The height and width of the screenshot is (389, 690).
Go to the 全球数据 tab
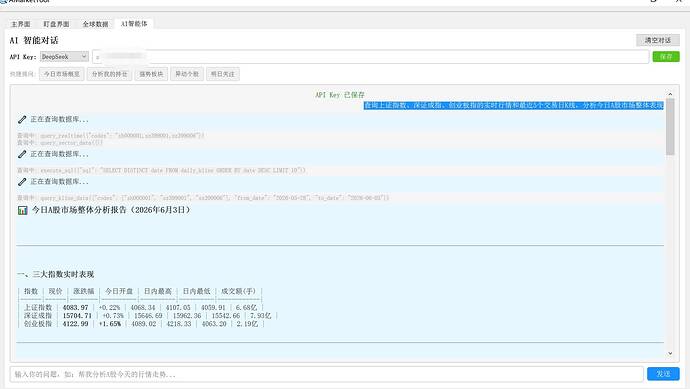pyautogui.click(x=95, y=24)
